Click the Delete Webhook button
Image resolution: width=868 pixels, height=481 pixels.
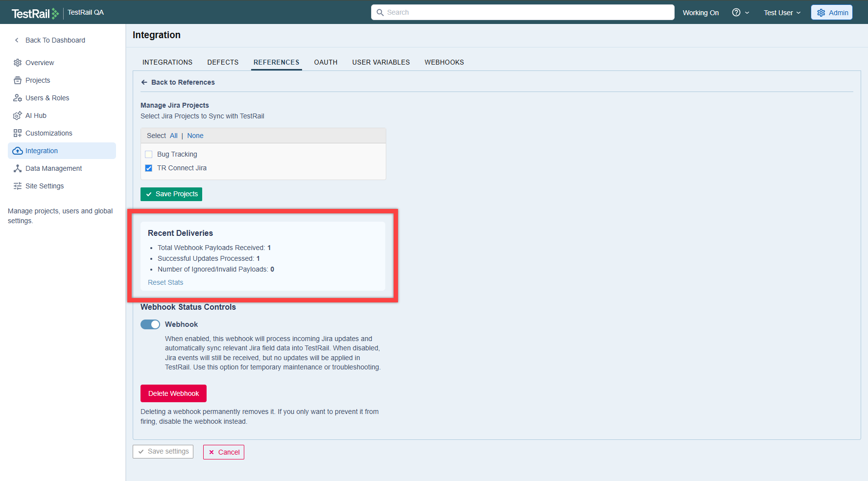click(x=173, y=393)
